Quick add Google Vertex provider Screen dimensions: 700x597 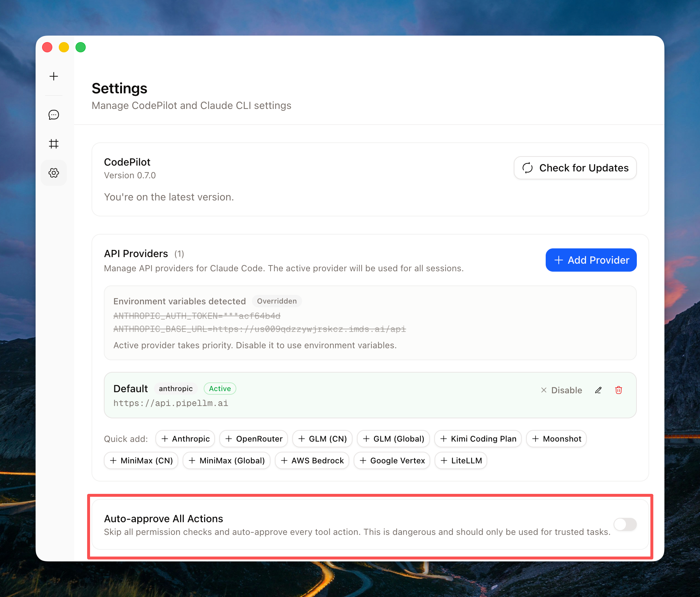click(x=392, y=460)
